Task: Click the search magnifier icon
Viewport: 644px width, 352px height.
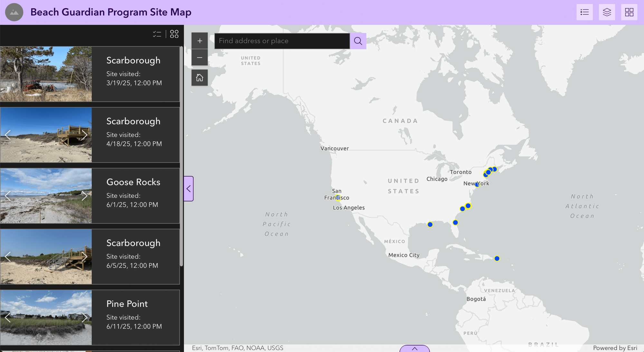Action: click(358, 41)
